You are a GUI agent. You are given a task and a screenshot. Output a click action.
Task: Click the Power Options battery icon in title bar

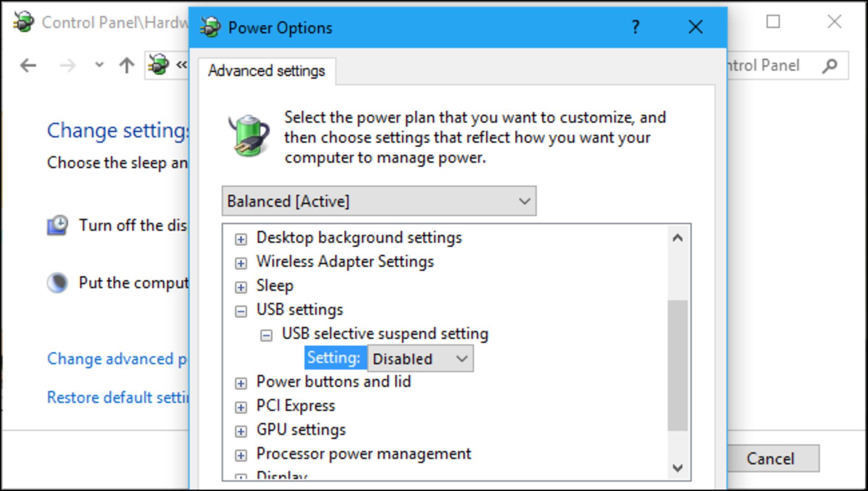[210, 27]
